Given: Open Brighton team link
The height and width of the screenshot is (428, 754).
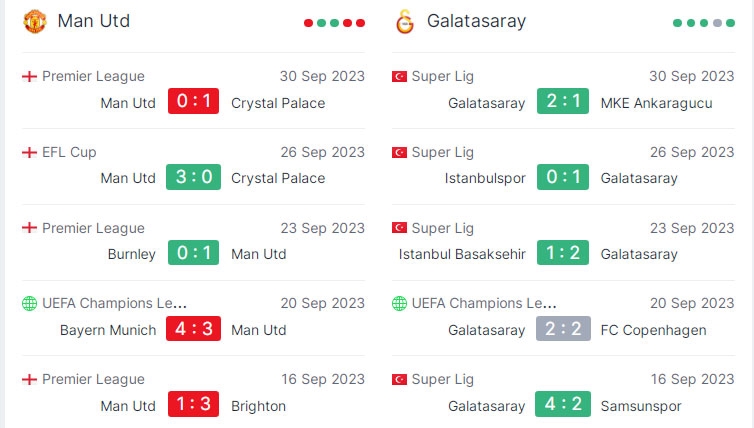Looking at the screenshot, I should point(258,406).
